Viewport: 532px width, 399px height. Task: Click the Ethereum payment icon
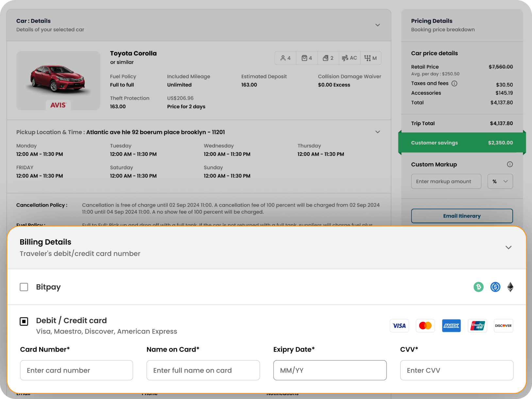point(510,287)
